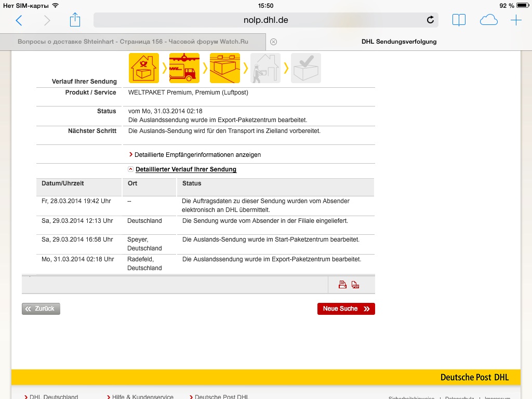Click the greyed delivered checkmark step icon

click(x=305, y=68)
